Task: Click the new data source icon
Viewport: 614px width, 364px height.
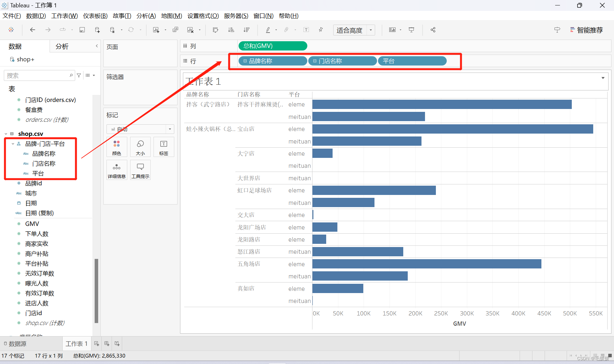Action: [97, 30]
